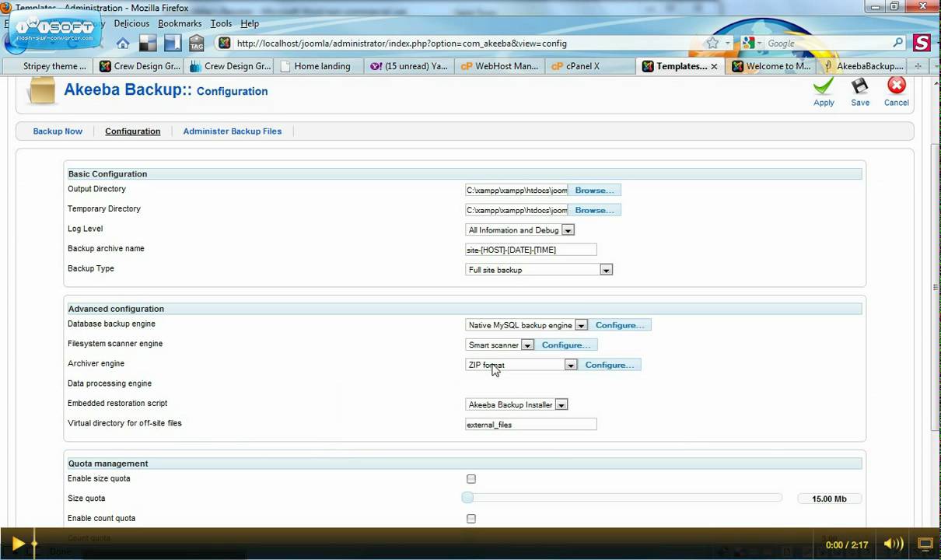
Task: Click the Quota management section header
Action: click(x=464, y=464)
